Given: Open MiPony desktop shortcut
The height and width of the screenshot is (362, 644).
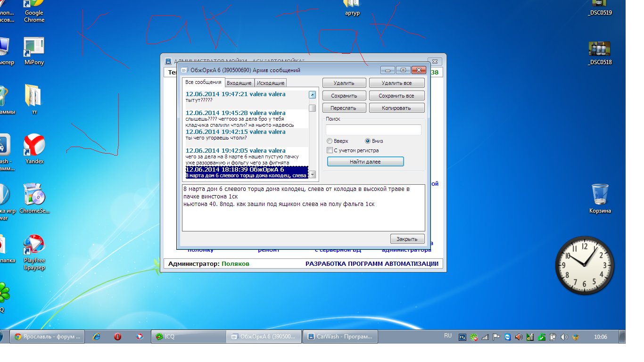Looking at the screenshot, I should (x=34, y=52).
